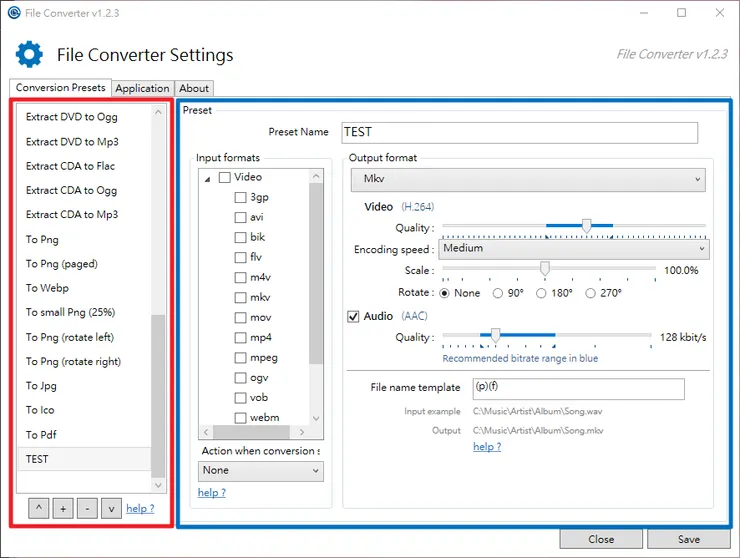The width and height of the screenshot is (740, 558).
Task: Add a new preset with plus button
Action: [63, 509]
